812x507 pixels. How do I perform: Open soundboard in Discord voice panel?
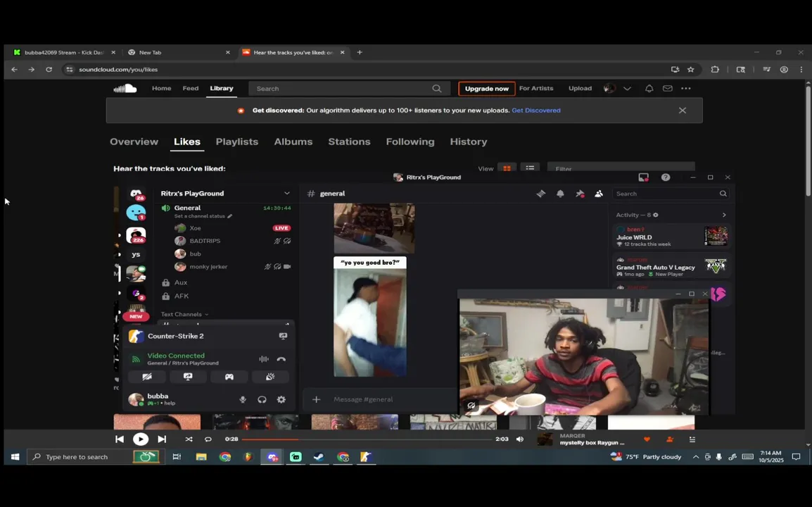(269, 377)
